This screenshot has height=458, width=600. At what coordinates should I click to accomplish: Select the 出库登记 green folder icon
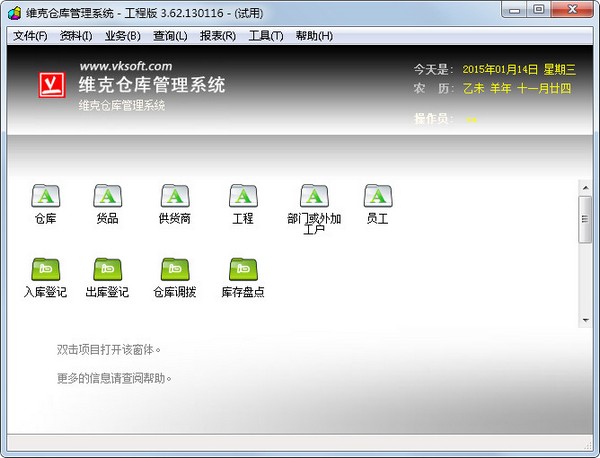point(108,269)
